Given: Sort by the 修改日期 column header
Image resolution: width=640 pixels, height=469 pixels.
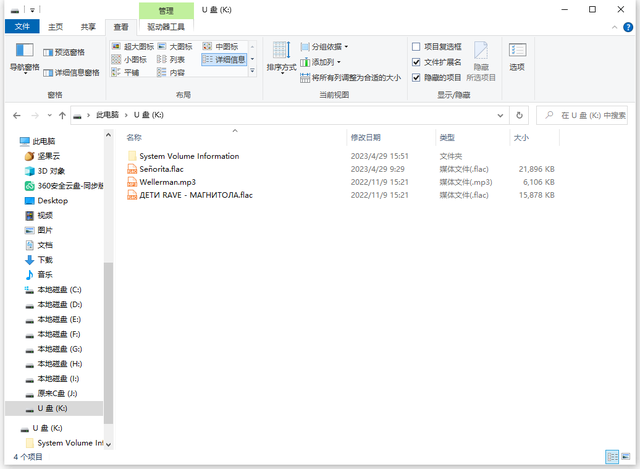Looking at the screenshot, I should [365, 137].
